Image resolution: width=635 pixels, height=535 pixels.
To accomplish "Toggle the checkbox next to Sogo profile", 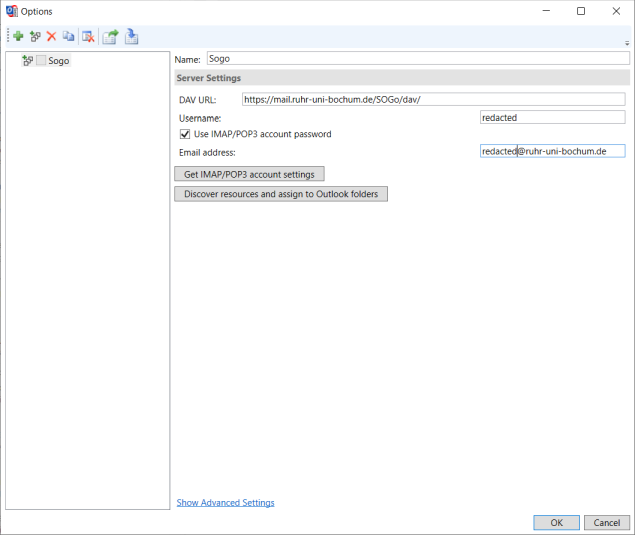I will point(41,61).
